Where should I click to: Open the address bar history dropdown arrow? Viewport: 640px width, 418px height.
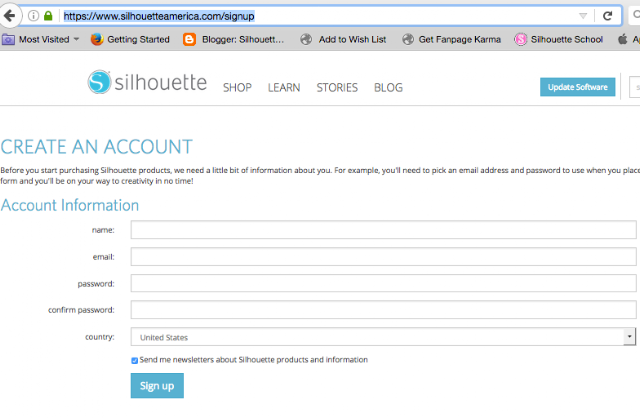(583, 16)
